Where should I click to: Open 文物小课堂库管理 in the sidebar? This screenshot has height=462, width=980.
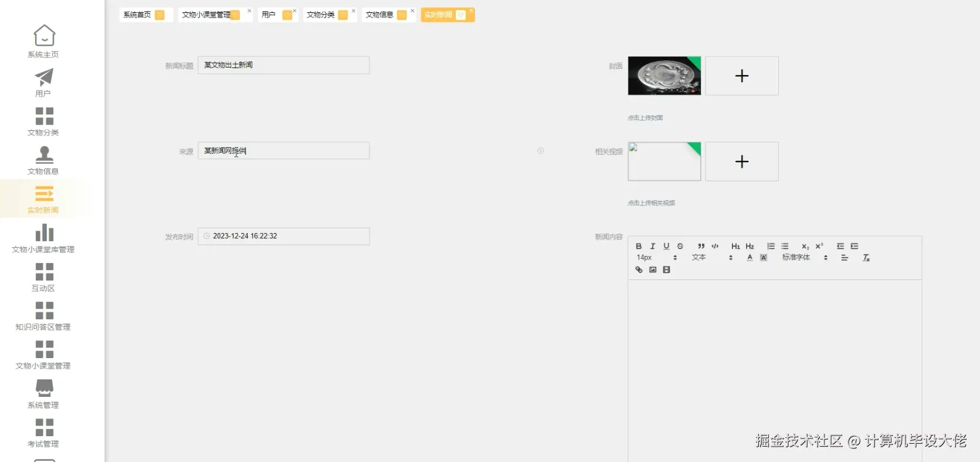[43, 238]
